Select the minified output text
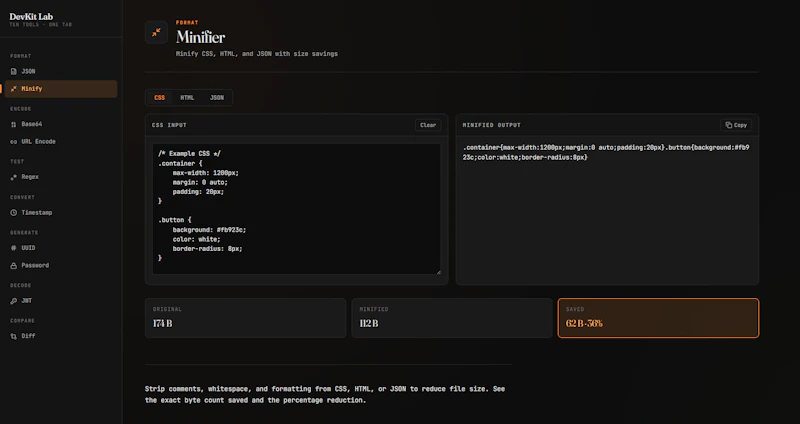 (x=606, y=153)
